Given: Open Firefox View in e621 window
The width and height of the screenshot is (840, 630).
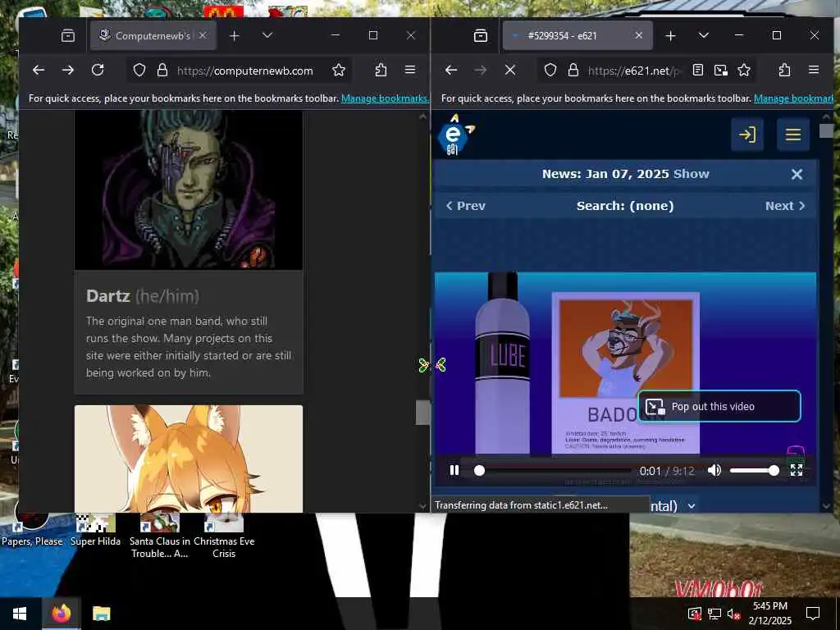Looking at the screenshot, I should (481, 36).
